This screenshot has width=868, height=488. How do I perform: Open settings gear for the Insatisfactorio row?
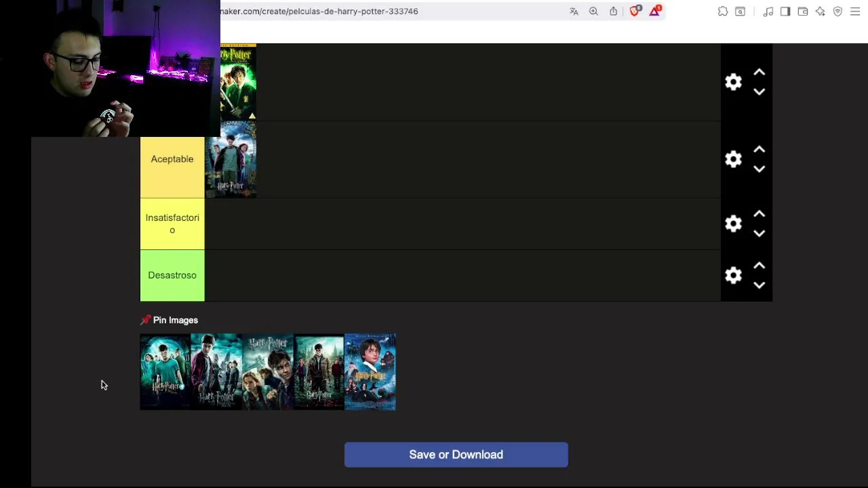coord(733,224)
